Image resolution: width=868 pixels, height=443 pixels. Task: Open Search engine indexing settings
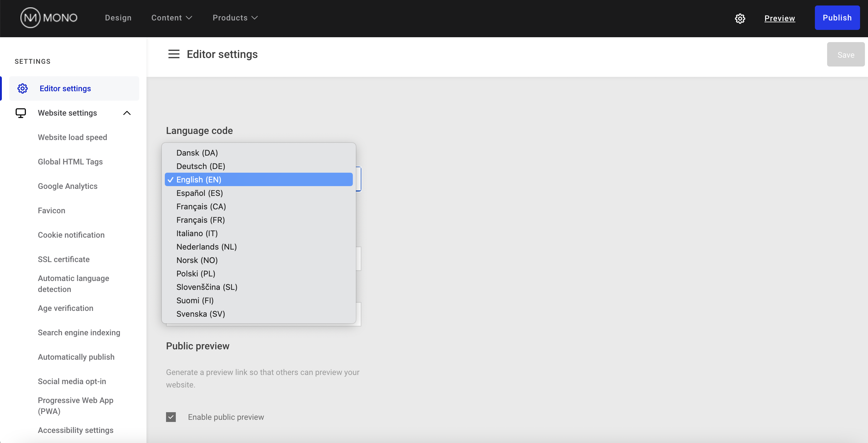click(79, 333)
